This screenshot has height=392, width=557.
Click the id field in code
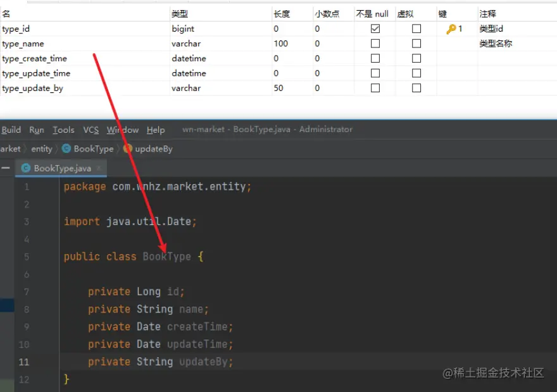[x=173, y=291]
